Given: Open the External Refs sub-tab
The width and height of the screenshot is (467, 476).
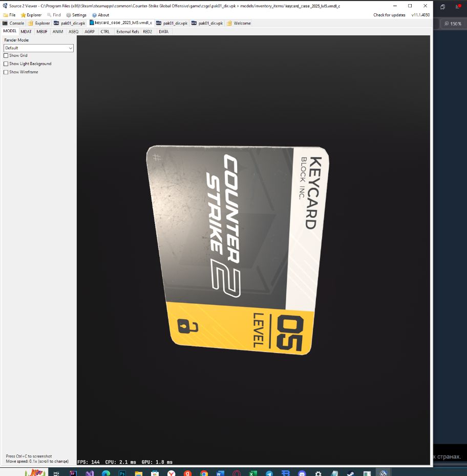Looking at the screenshot, I should tap(128, 32).
